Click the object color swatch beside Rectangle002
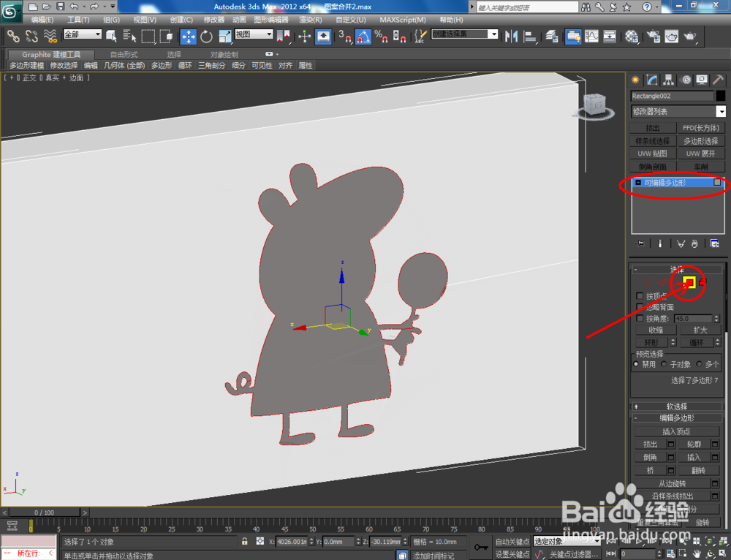Screen dimensions: 731x560 pyautogui.click(x=721, y=96)
